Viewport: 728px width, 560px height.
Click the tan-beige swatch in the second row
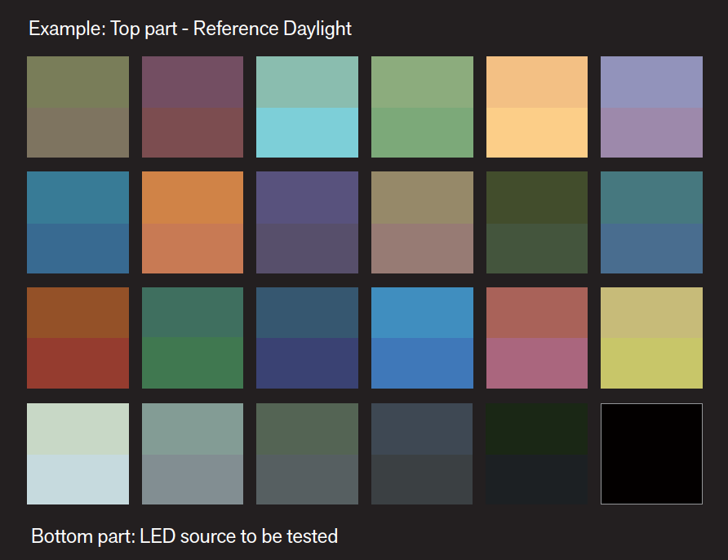[x=422, y=222]
